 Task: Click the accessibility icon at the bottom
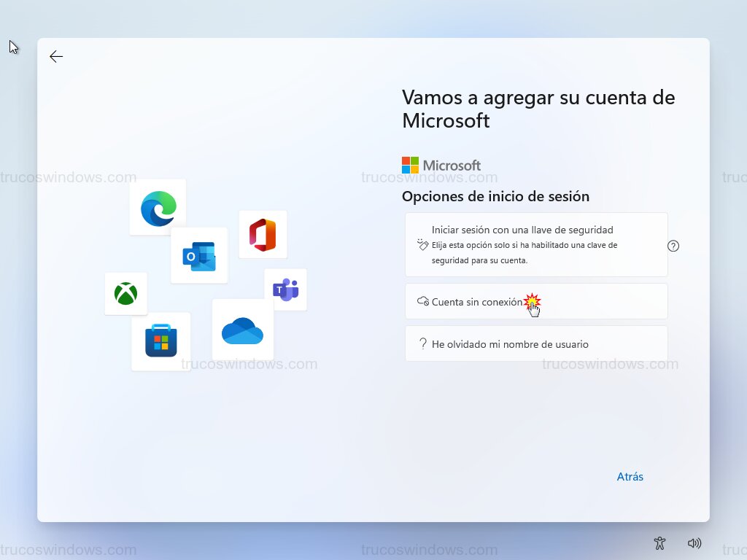(659, 543)
